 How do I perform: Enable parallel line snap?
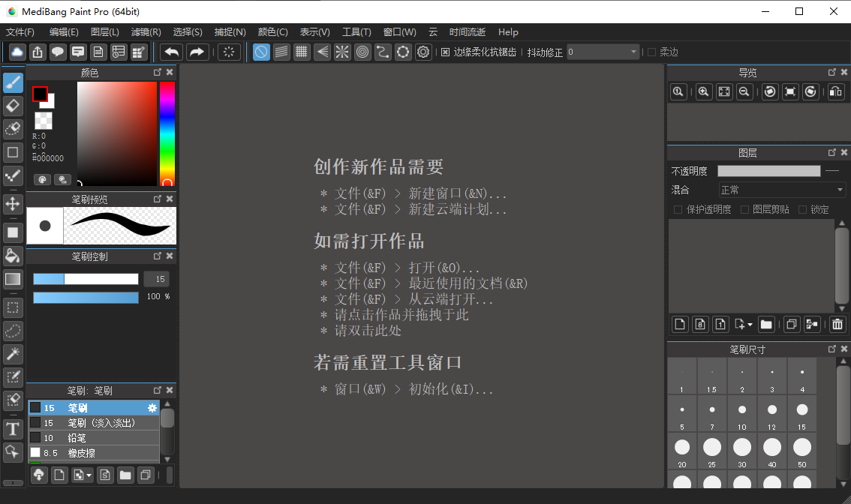(281, 52)
